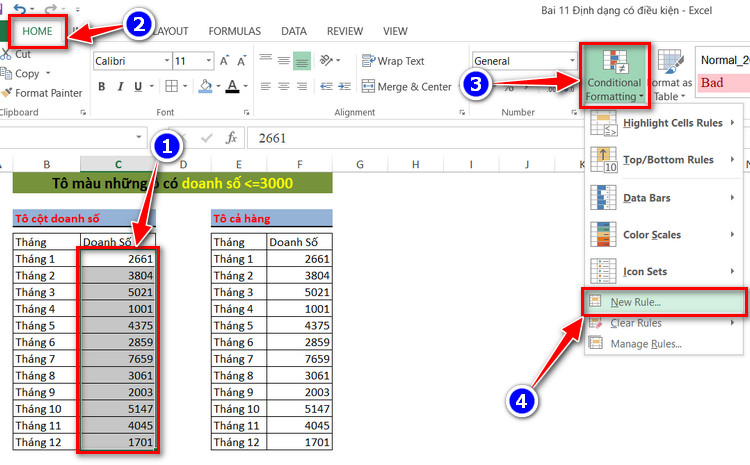Open the Top/Bottom Rules submenu

click(x=664, y=160)
